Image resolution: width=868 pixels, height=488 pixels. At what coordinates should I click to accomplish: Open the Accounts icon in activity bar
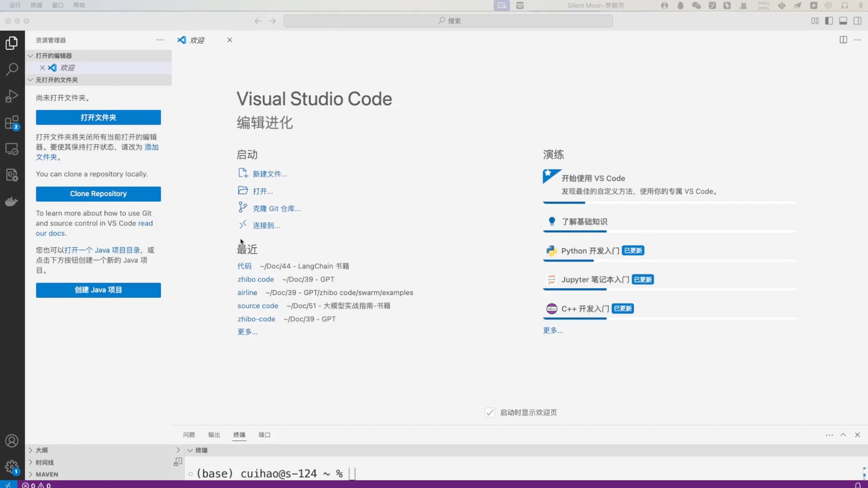12,441
